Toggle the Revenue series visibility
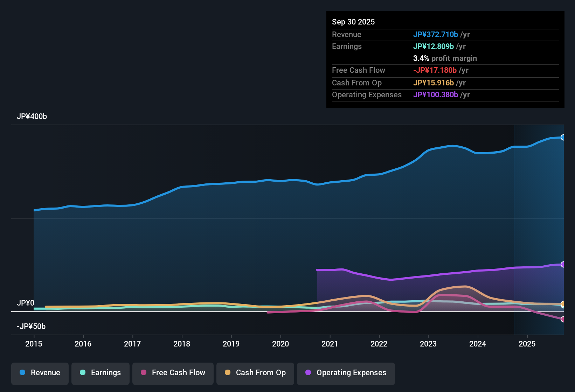 40,373
